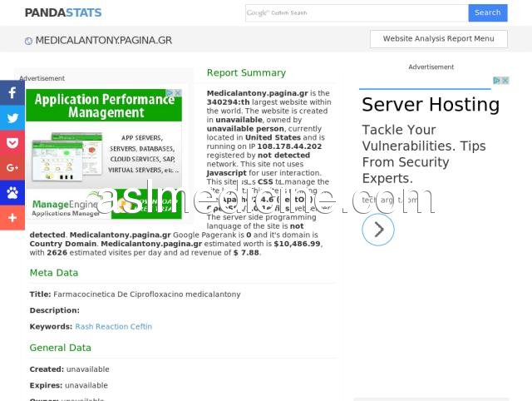Viewport: 532px width, 401px height.
Task: Close the Application Performance Management ad
Action: [178, 92]
